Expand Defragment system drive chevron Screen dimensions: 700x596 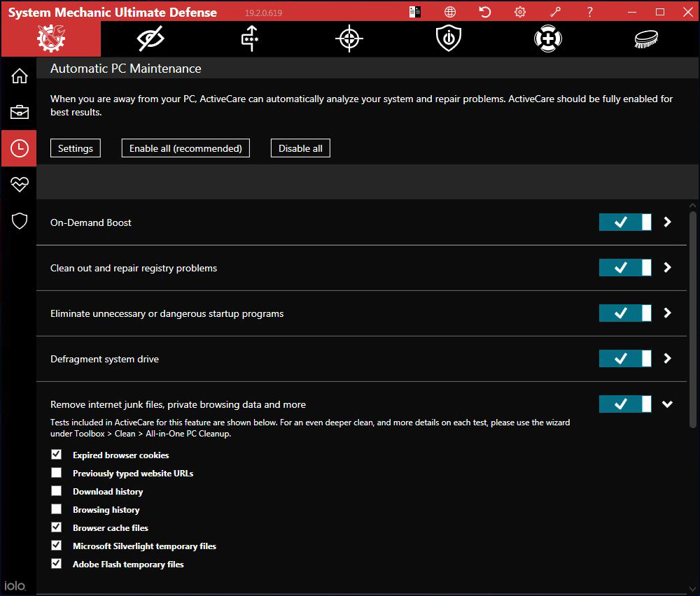[x=667, y=359]
